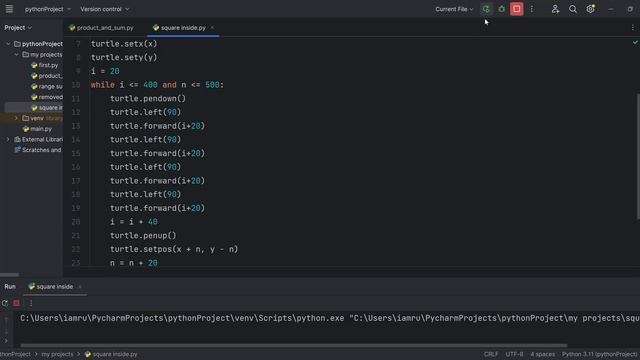Click the python.exe path in console output
Viewport: 640px width, 360px height.
[x=182, y=318]
